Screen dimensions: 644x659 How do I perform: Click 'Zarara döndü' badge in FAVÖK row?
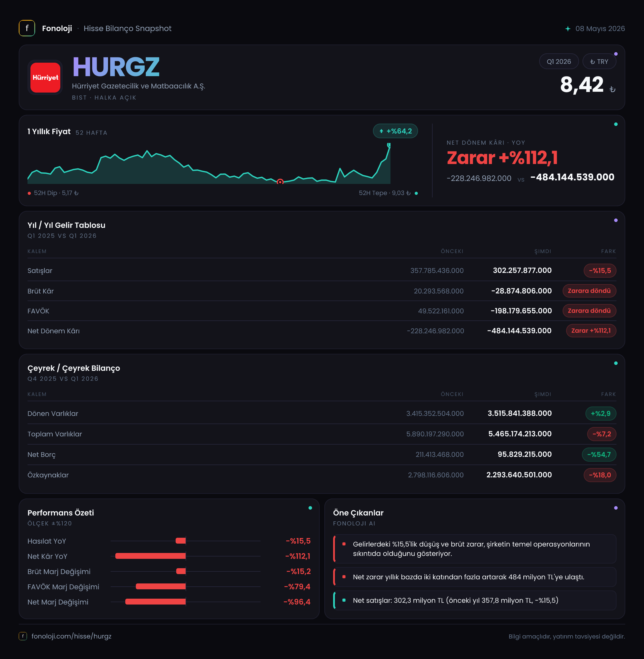click(589, 311)
